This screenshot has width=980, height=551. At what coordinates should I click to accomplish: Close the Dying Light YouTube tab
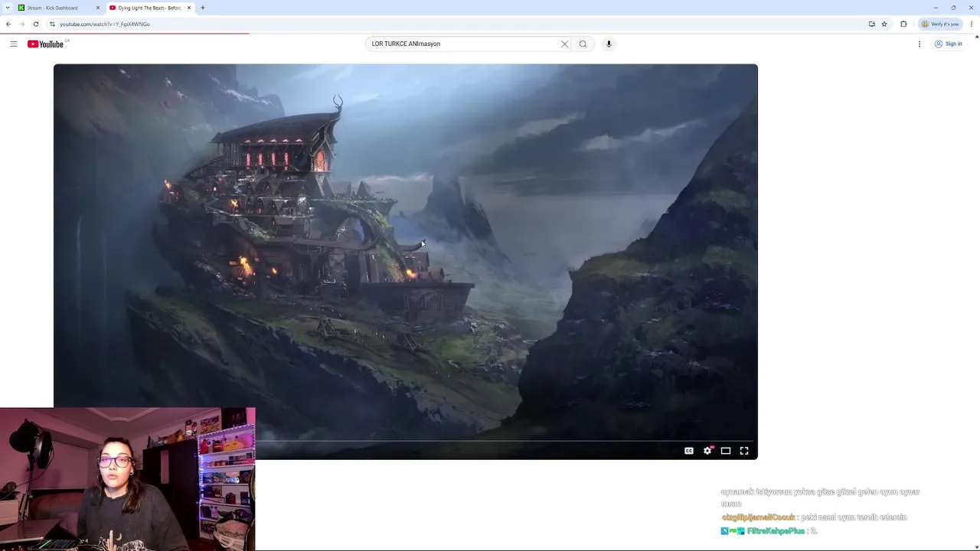[189, 8]
